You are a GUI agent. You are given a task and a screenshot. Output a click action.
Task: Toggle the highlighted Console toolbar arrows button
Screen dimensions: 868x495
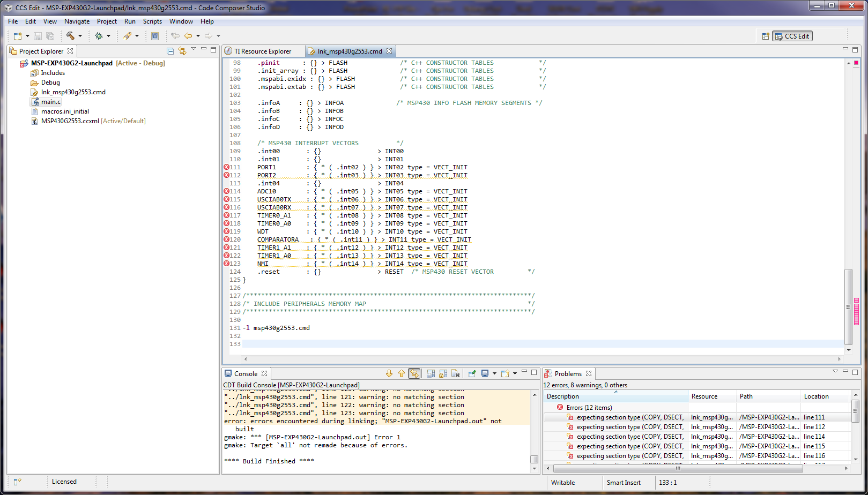click(414, 373)
